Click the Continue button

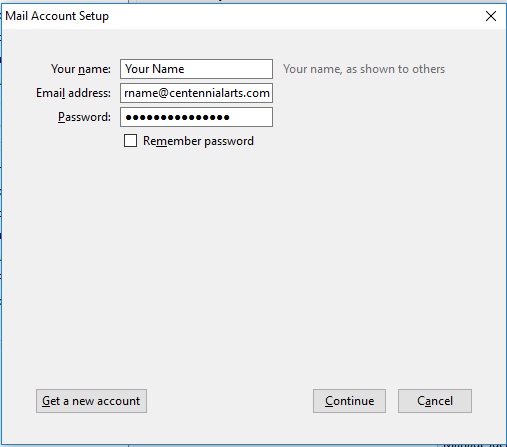349,401
